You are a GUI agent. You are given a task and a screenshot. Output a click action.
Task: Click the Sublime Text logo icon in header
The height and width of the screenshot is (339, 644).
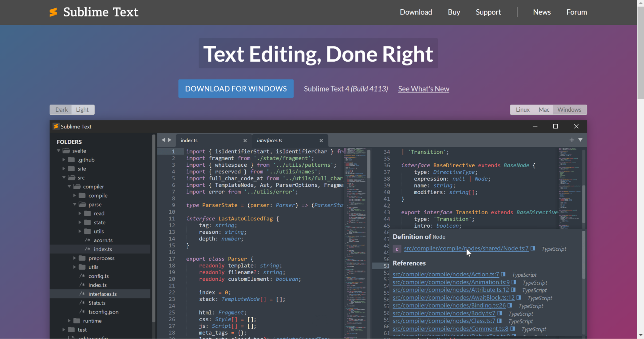pos(53,12)
